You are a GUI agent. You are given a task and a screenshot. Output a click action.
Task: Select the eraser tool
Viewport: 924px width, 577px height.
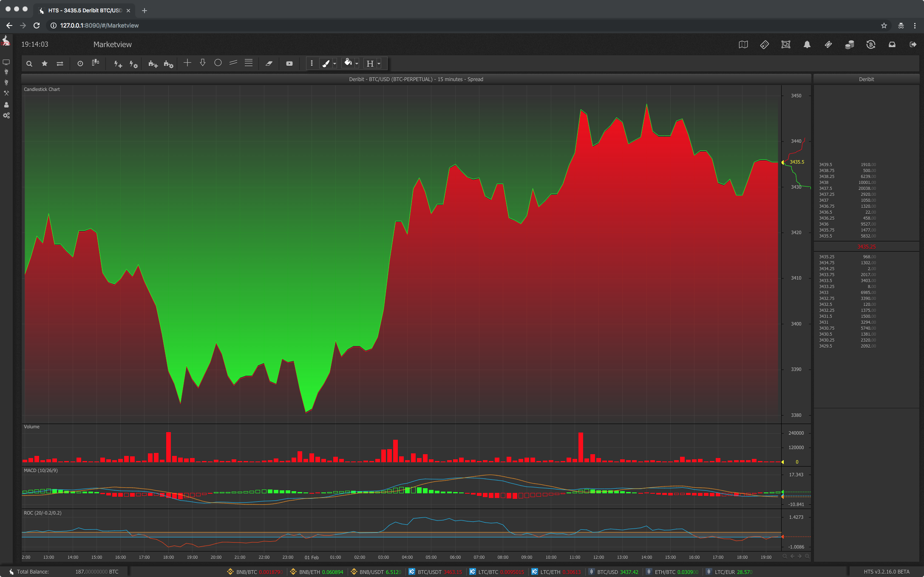269,64
